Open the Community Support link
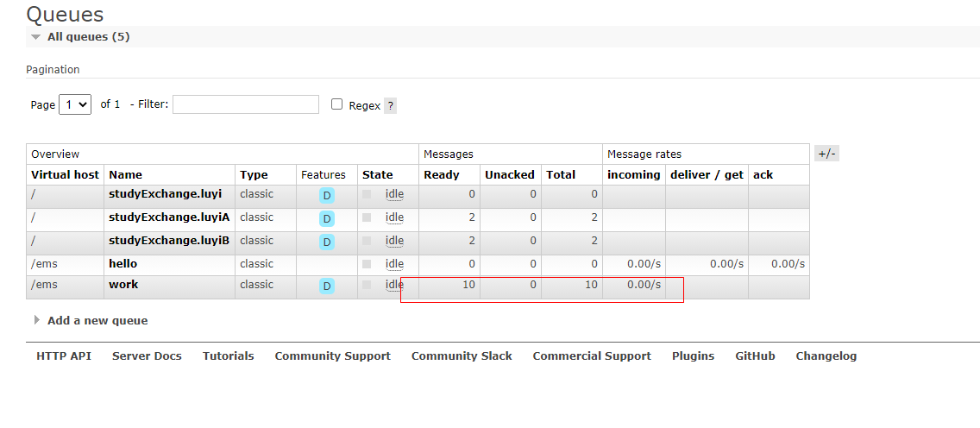Screen dimensions: 980x428 pos(332,356)
